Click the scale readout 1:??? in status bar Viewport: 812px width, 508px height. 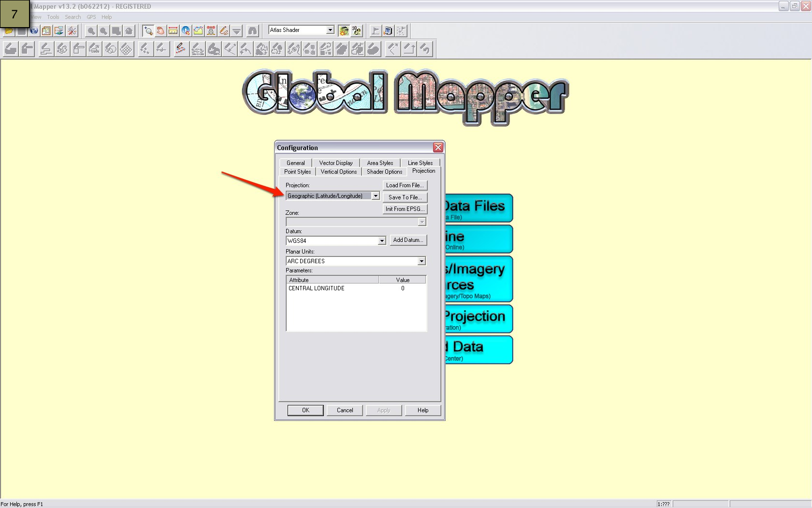coord(664,504)
